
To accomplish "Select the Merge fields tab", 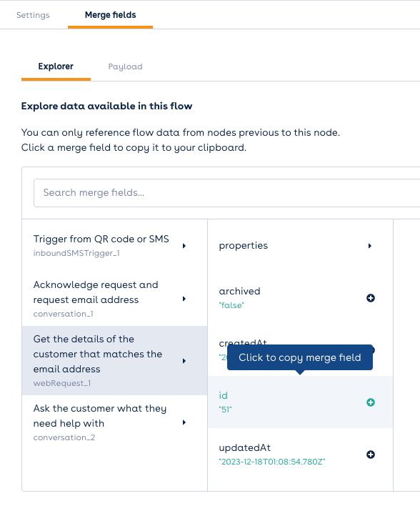I will (110, 15).
